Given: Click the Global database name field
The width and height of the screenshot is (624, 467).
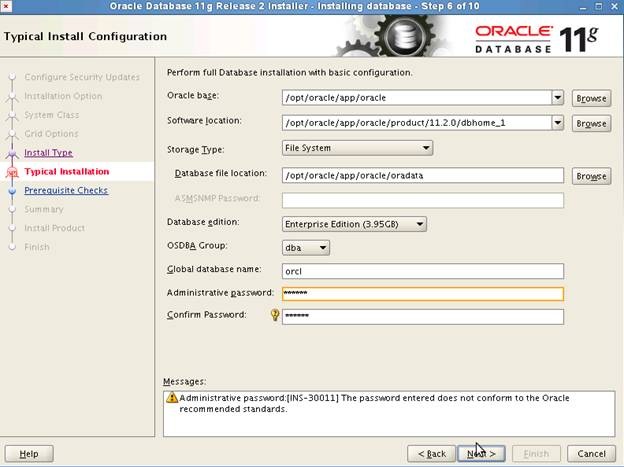Looking at the screenshot, I should pos(423,271).
